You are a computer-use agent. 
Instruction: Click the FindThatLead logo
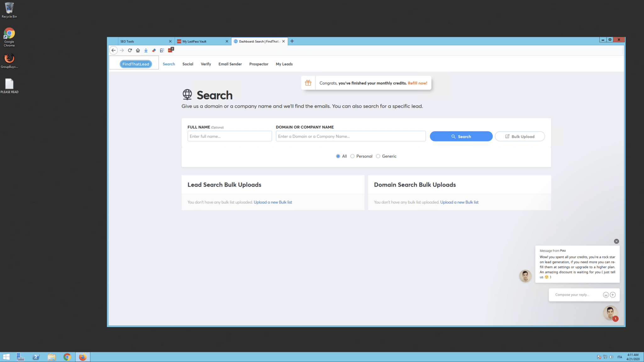tap(136, 64)
